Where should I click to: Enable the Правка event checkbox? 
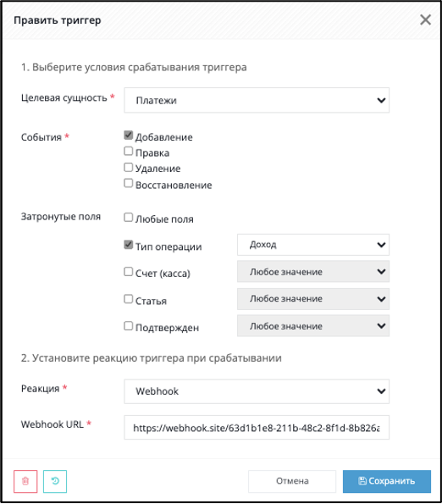tap(128, 151)
